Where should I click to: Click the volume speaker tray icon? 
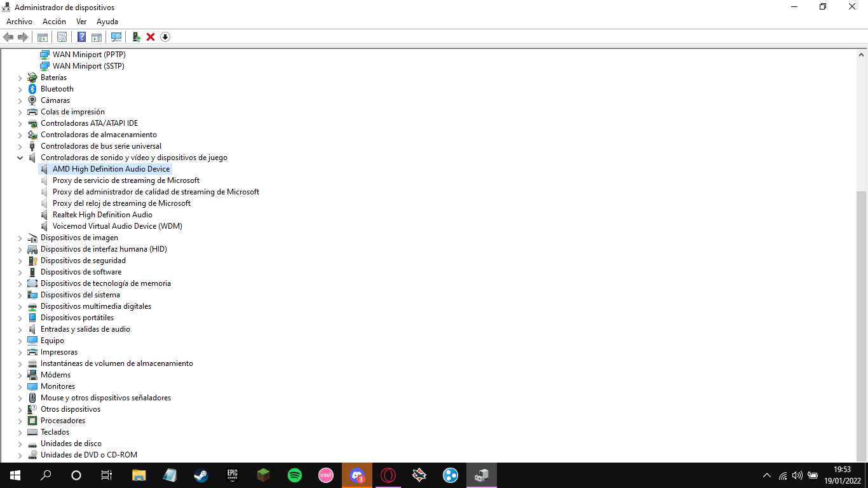click(x=797, y=475)
